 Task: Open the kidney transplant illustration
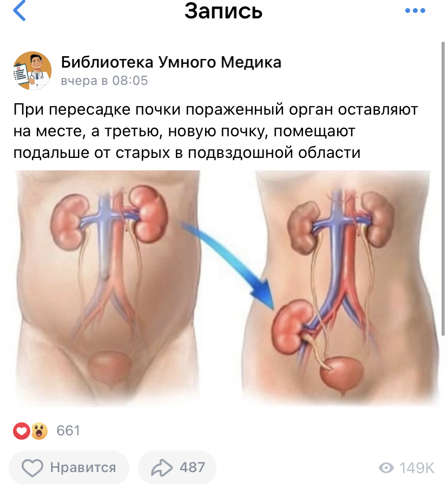coord(223,288)
